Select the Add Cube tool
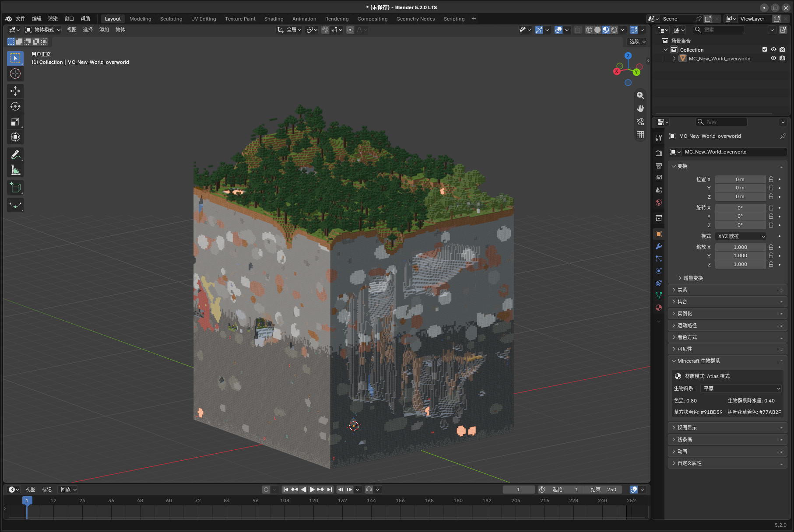The image size is (794, 532). 15,188
